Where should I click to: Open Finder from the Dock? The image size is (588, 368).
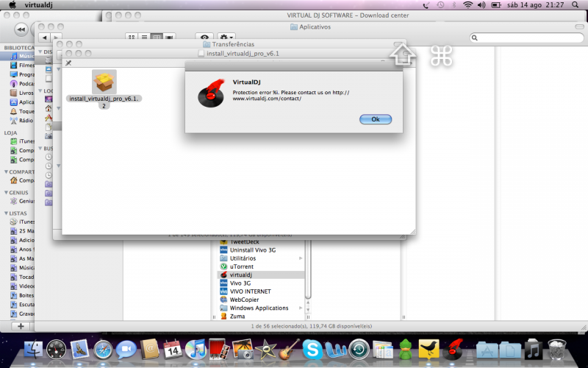33,350
